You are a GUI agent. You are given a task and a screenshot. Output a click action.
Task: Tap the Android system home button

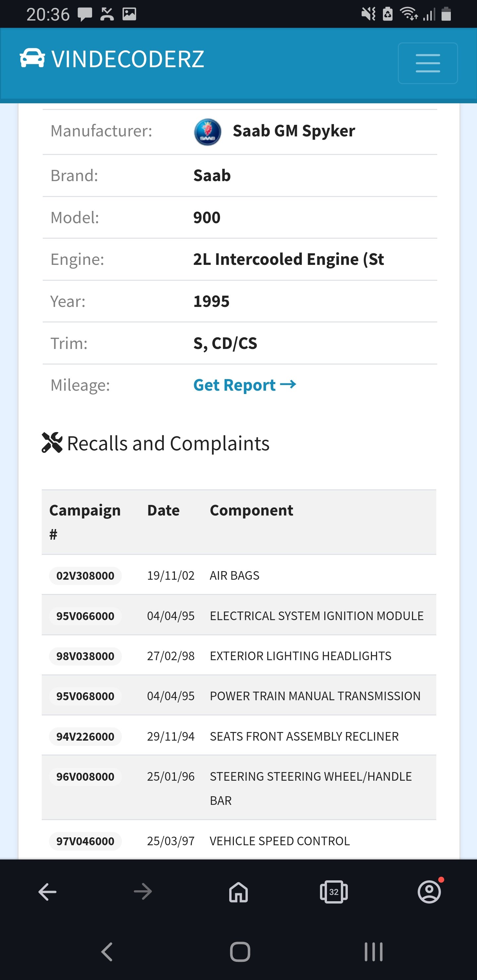(240, 952)
